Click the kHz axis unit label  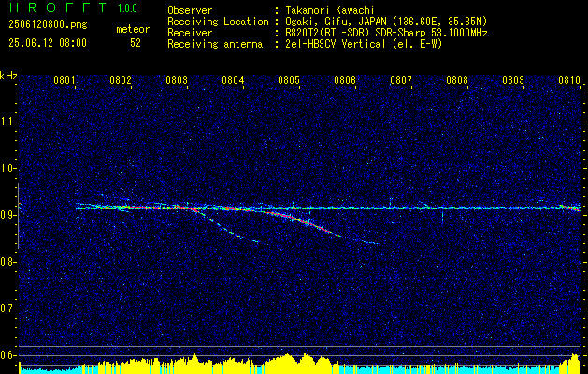pyautogui.click(x=8, y=76)
